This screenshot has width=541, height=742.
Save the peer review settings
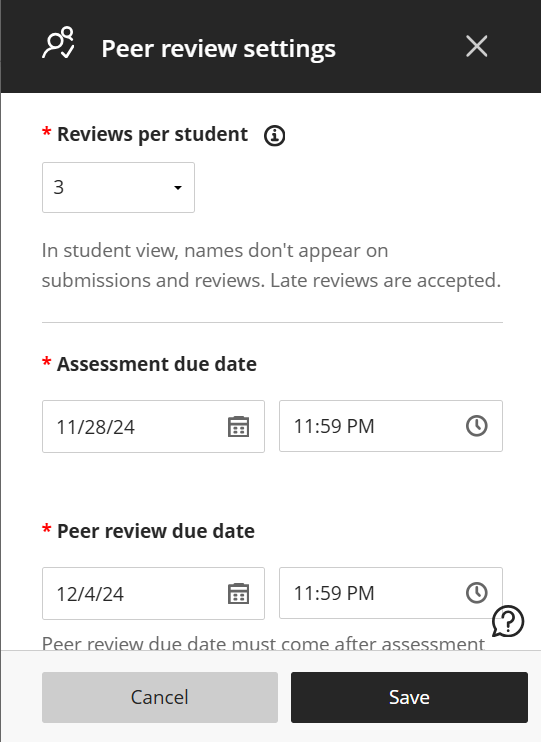coord(409,697)
